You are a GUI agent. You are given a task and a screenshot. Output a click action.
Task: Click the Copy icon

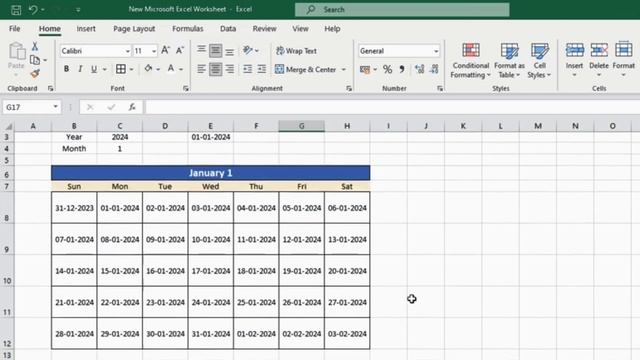click(x=35, y=60)
